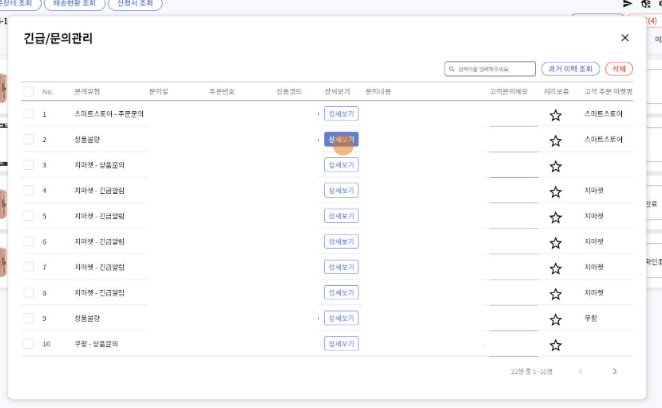
Task: Open 상세보기 for row 10 쿠팡 inquiry
Action: pos(341,343)
